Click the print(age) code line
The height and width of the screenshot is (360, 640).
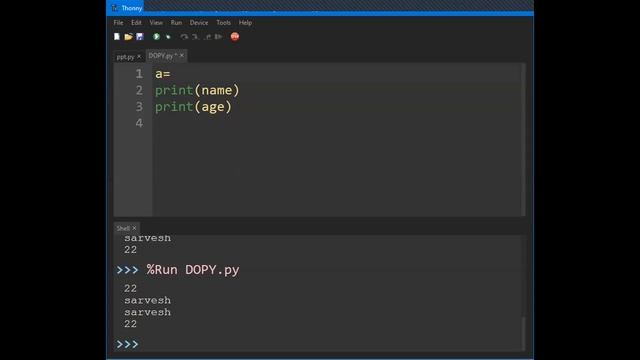coord(193,107)
